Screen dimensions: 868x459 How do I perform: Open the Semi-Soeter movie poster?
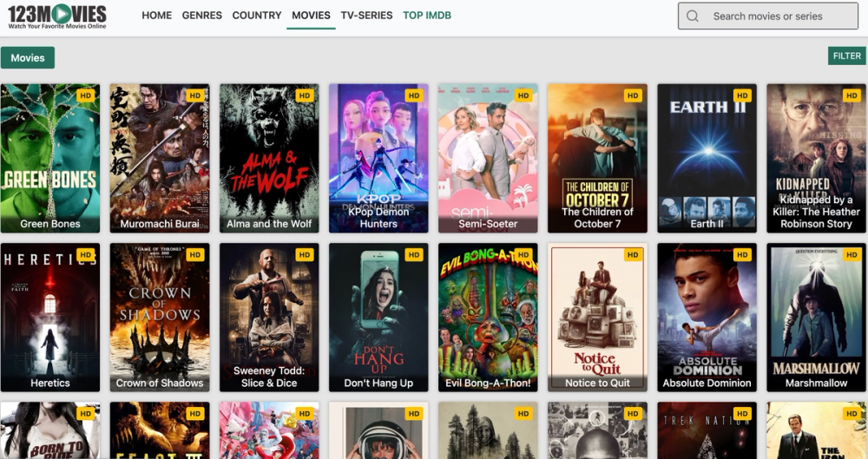[488, 158]
